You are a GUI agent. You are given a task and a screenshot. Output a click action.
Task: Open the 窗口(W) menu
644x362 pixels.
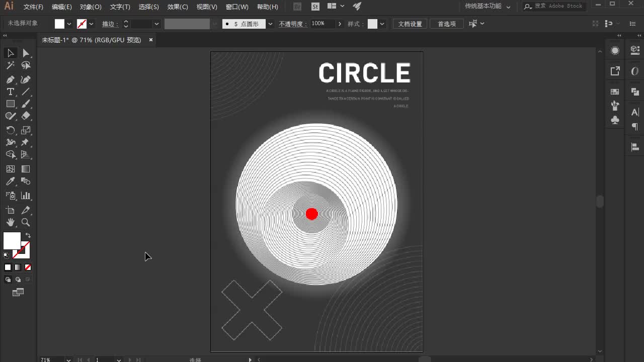click(x=237, y=7)
